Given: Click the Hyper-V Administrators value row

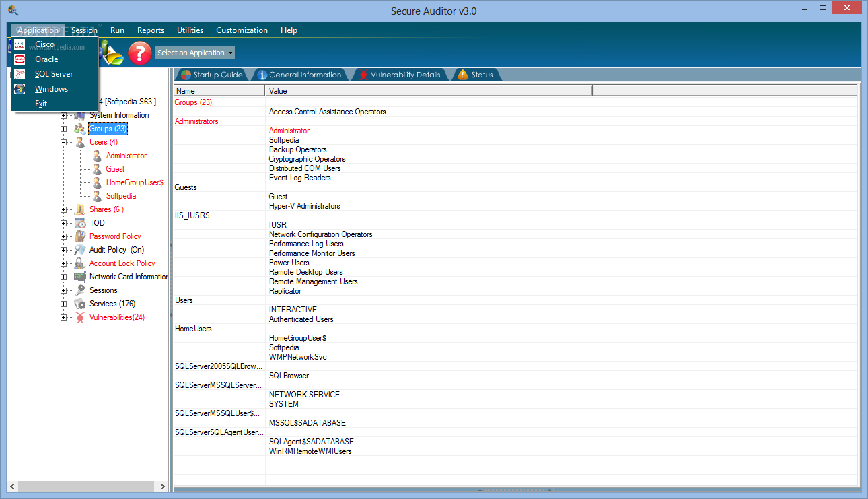Looking at the screenshot, I should tap(305, 206).
